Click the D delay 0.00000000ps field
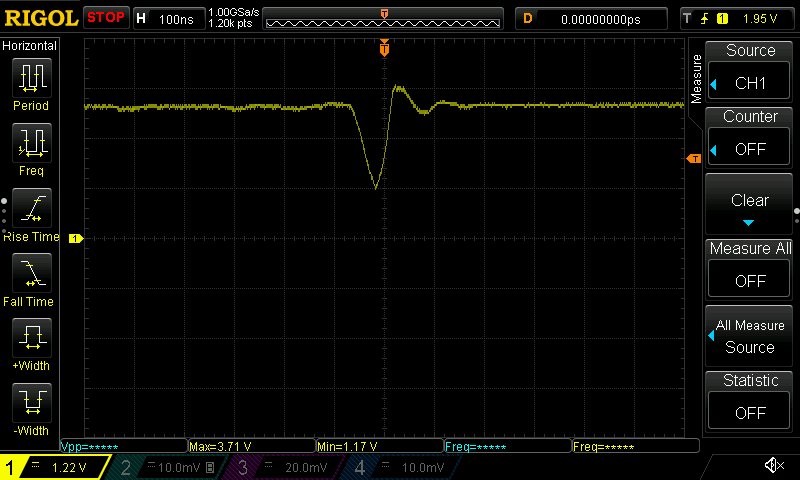The height and width of the screenshot is (480, 800). pos(591,19)
